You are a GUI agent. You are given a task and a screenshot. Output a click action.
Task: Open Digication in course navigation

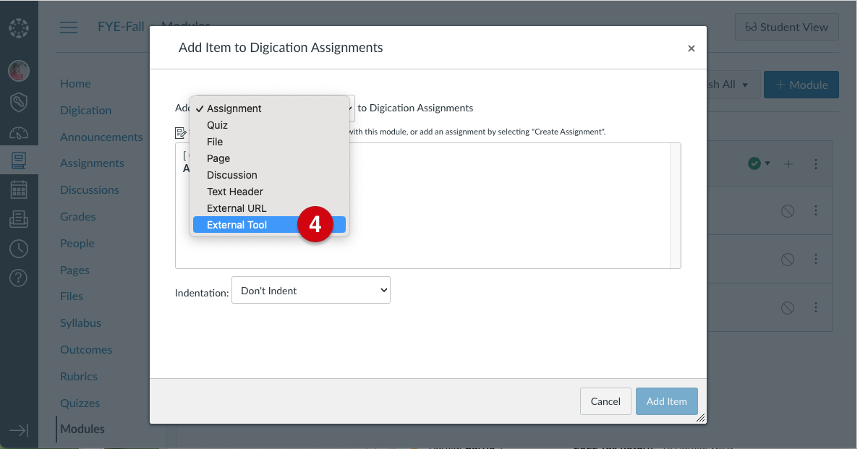[x=85, y=110]
